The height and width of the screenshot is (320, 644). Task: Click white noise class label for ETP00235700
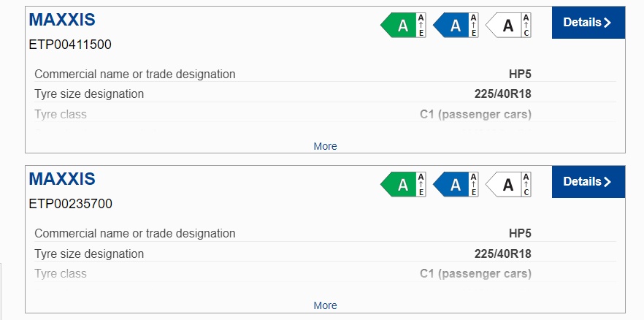(x=508, y=185)
